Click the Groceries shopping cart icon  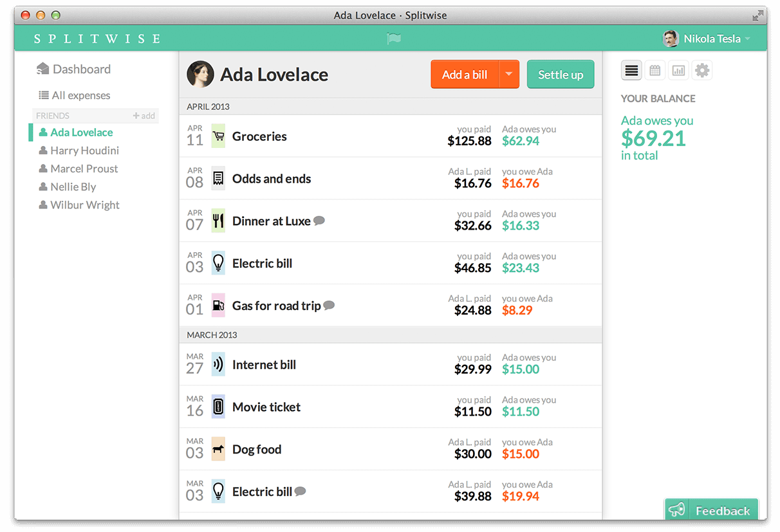click(x=218, y=136)
